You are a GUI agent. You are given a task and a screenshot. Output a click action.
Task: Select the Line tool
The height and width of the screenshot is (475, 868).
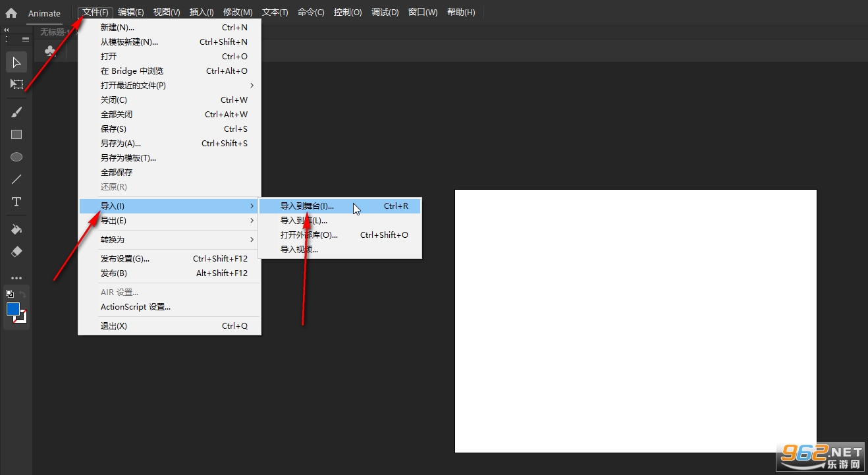point(16,179)
